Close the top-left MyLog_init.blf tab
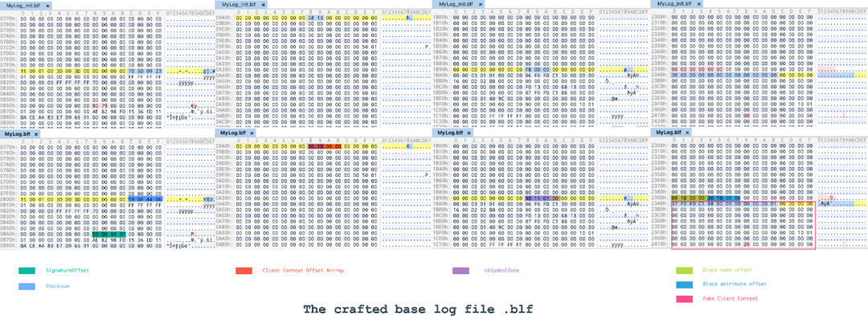Viewport: 868px width, 323px height. click(47, 6)
